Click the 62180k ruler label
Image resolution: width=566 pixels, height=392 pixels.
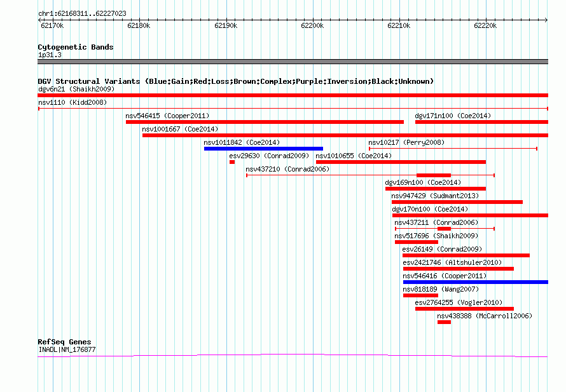click(139, 26)
